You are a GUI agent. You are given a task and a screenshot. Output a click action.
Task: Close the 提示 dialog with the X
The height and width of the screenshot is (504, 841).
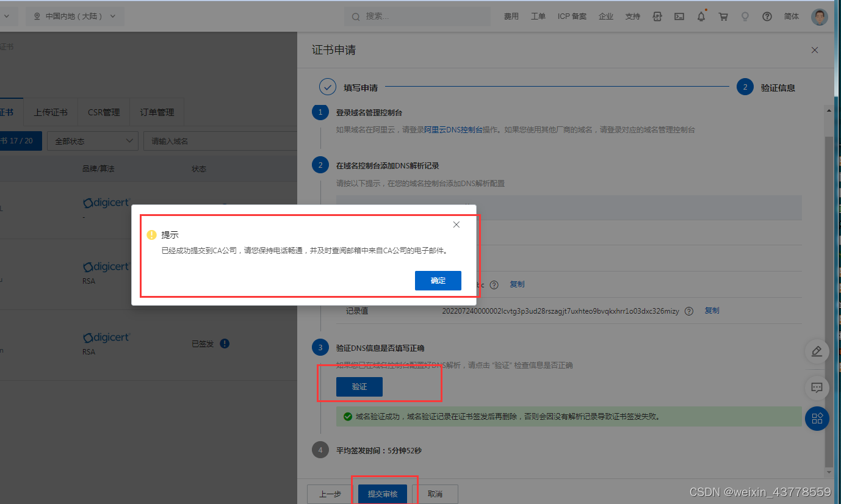click(x=457, y=225)
